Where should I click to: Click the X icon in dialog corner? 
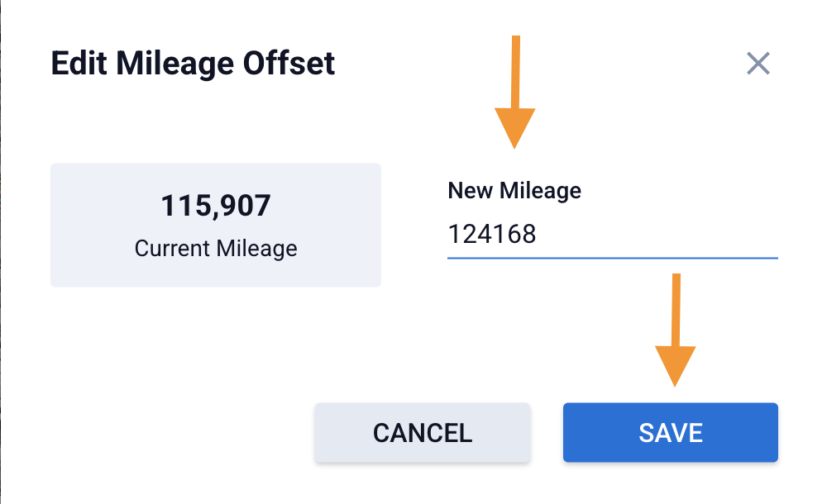[758, 64]
